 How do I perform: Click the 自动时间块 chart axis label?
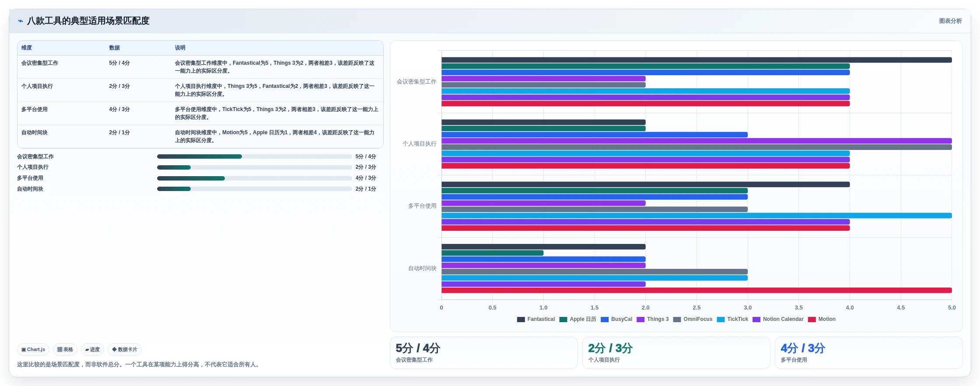(x=422, y=268)
